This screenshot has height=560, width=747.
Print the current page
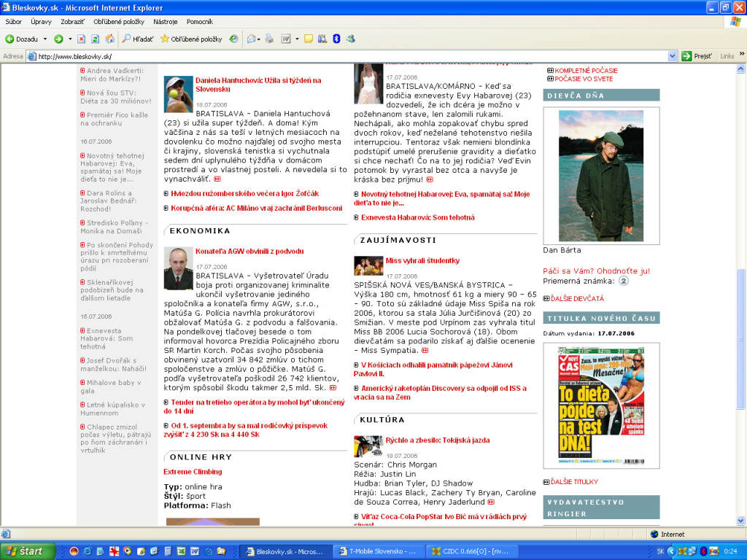coord(269,39)
